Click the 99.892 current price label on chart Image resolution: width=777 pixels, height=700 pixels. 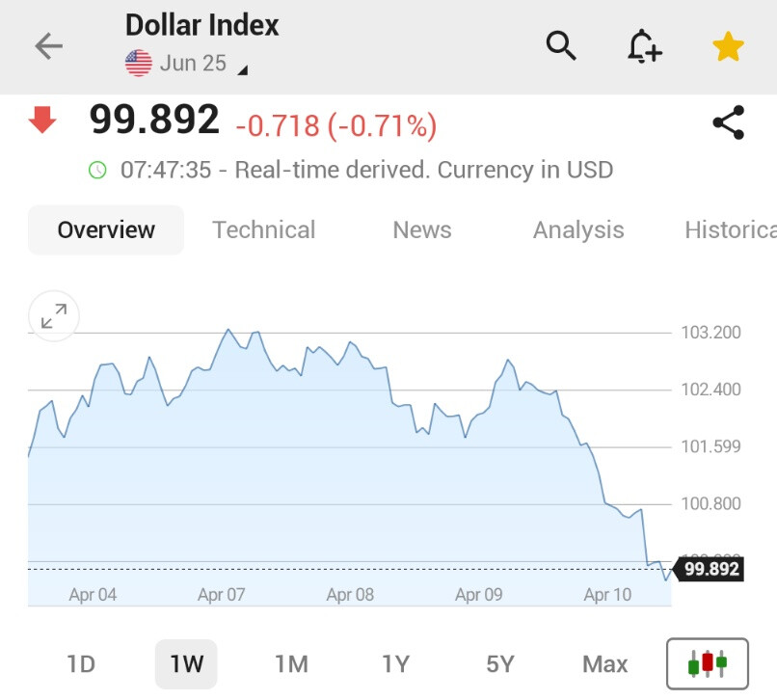711,569
